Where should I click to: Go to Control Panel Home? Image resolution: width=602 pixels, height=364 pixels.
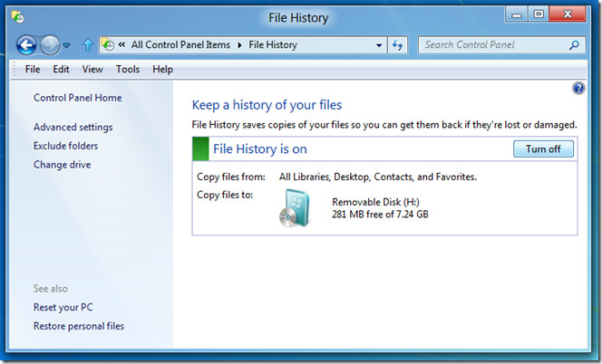[78, 98]
